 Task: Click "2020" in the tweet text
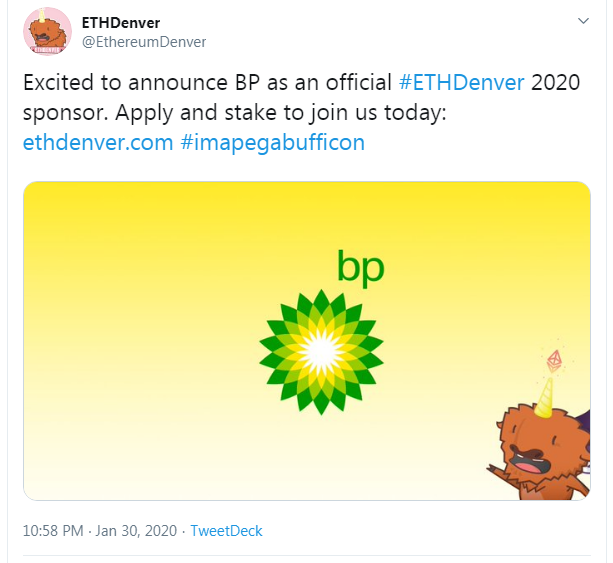point(558,82)
